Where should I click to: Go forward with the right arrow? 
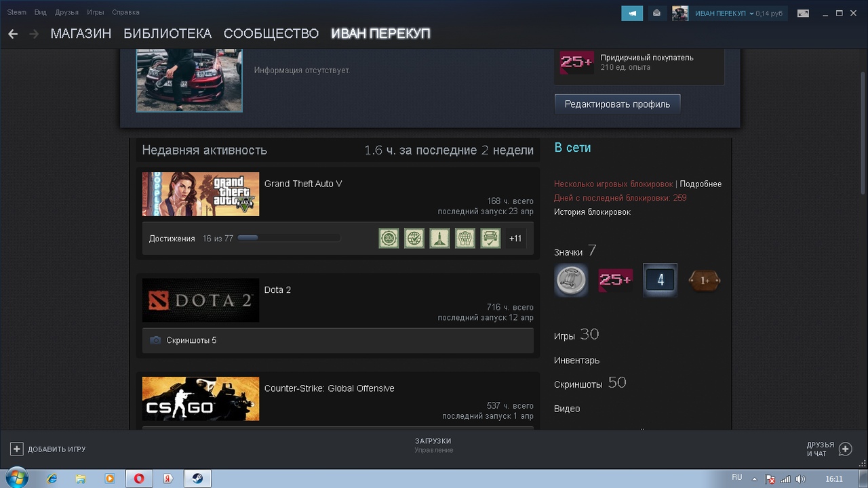coord(34,34)
